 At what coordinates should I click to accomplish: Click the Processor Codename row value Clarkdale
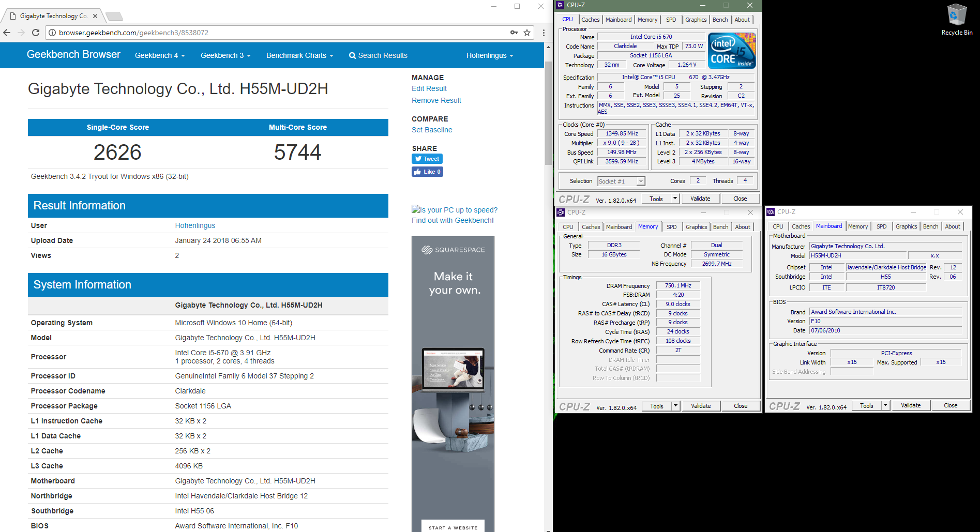pos(190,391)
